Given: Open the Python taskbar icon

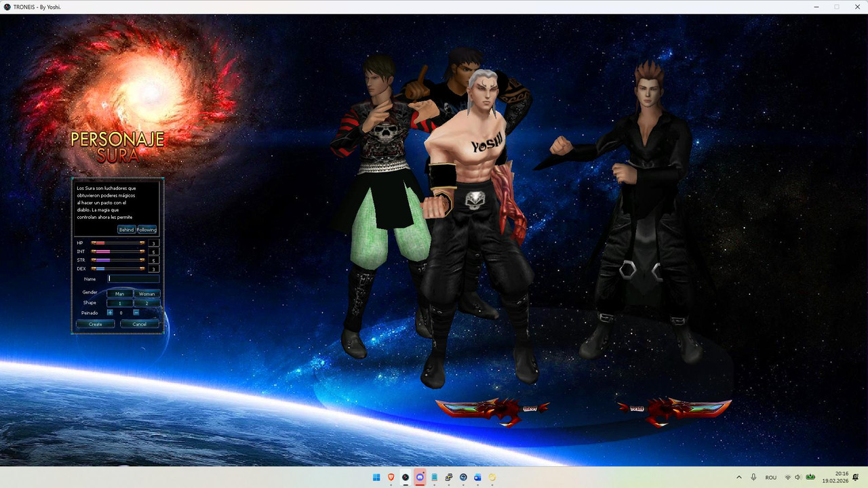Looking at the screenshot, I should point(449,477).
